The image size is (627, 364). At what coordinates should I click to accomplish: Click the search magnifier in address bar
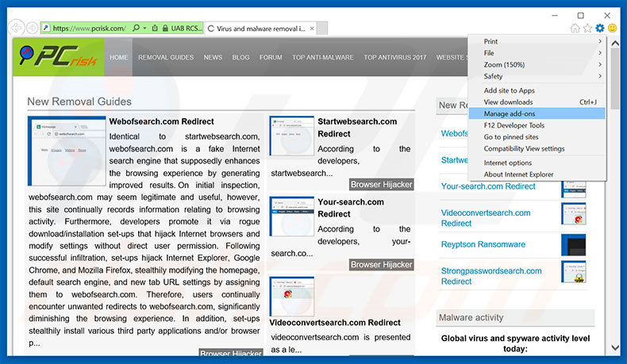[136, 28]
